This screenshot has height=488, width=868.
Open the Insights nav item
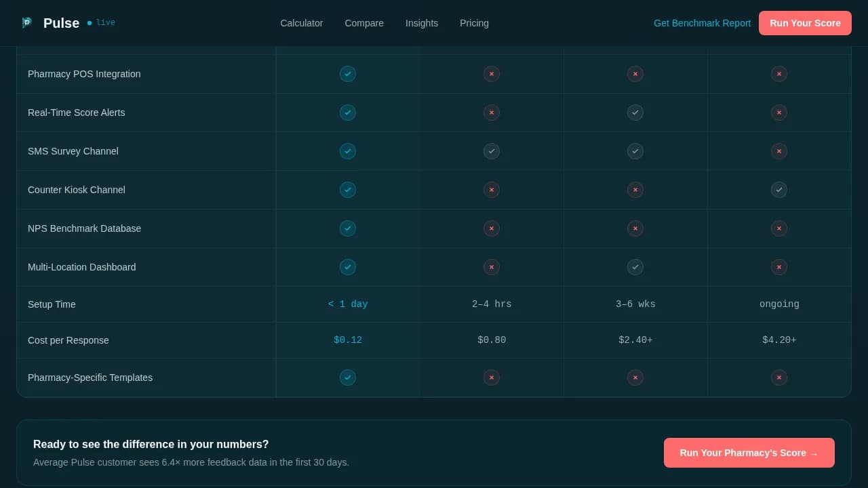coord(422,23)
